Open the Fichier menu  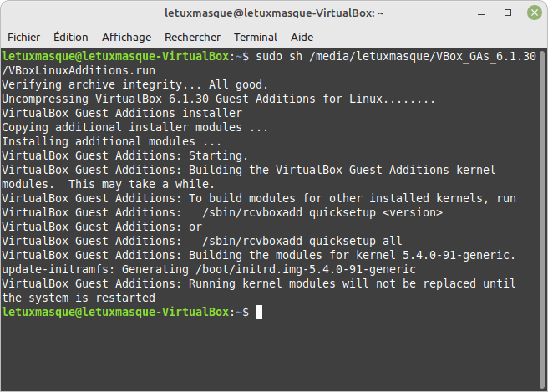coord(23,37)
